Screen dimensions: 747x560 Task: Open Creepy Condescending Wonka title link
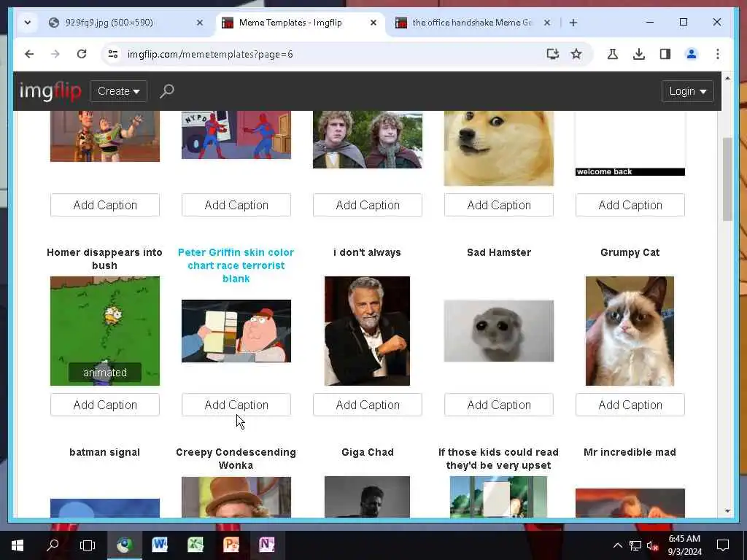click(x=236, y=459)
